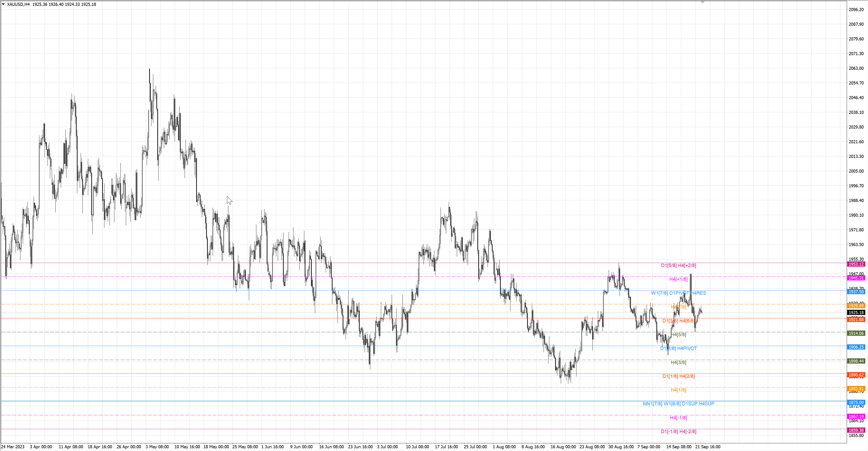Click the orange 1929.69 price tag
868x451 pixels.
[856, 305]
